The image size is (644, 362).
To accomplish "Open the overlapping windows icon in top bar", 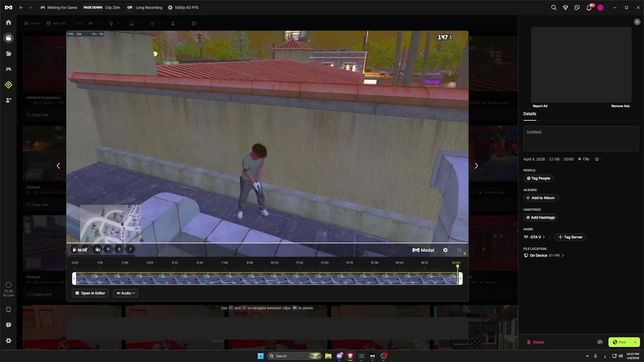I will pos(577,8).
